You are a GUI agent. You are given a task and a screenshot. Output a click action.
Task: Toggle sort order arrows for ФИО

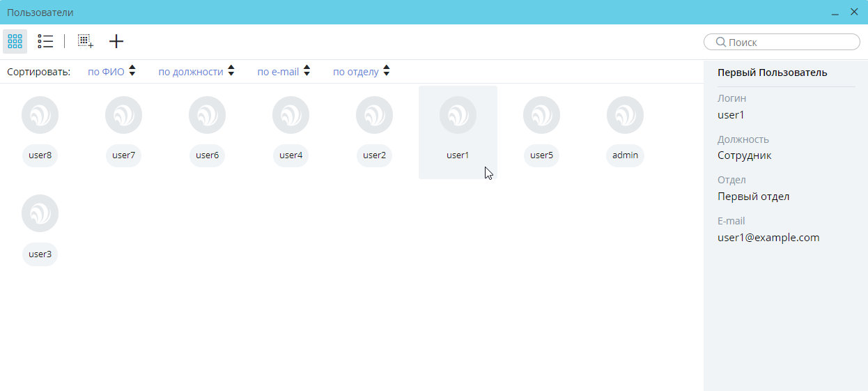132,71
